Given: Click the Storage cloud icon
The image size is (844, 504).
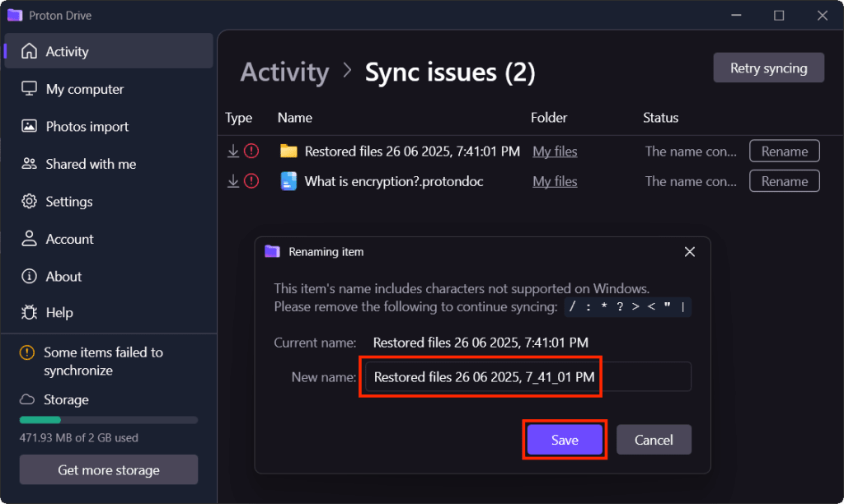Looking at the screenshot, I should point(27,399).
